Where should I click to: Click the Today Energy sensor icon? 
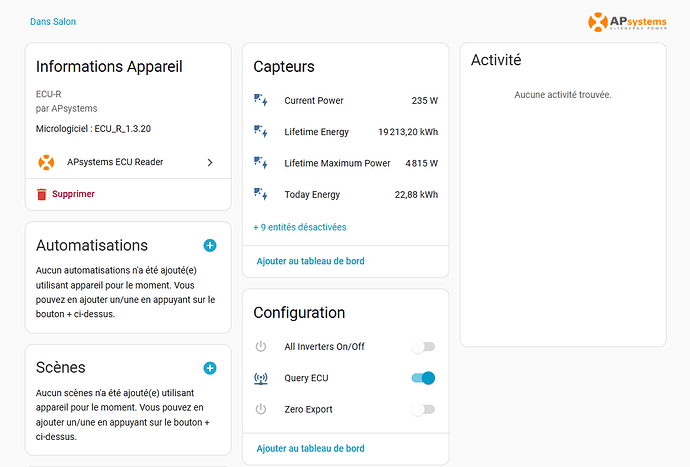pos(261,194)
